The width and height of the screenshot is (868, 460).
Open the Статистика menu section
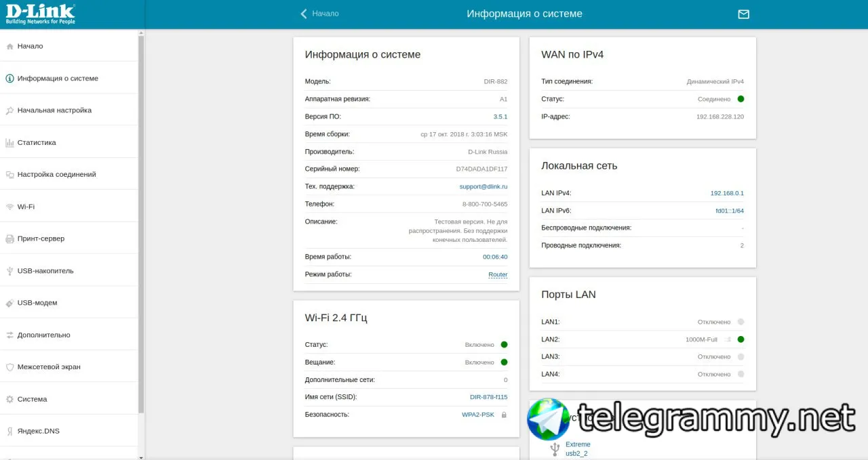pyautogui.click(x=68, y=142)
